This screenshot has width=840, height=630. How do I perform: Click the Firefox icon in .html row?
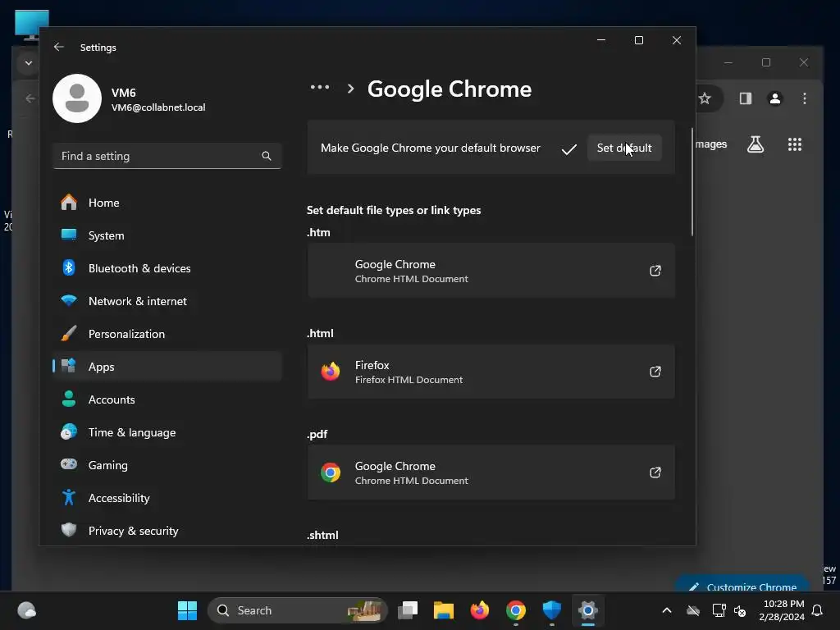[x=331, y=372]
